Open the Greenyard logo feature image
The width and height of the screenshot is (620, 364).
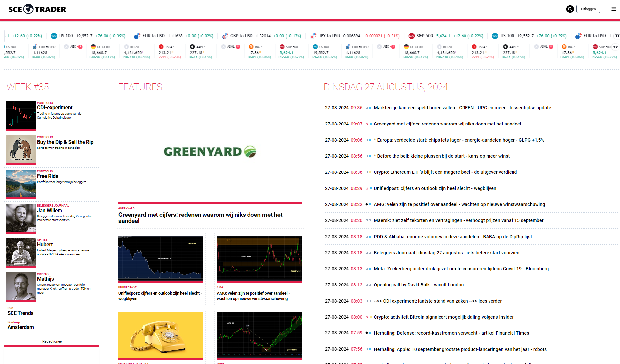210,151
